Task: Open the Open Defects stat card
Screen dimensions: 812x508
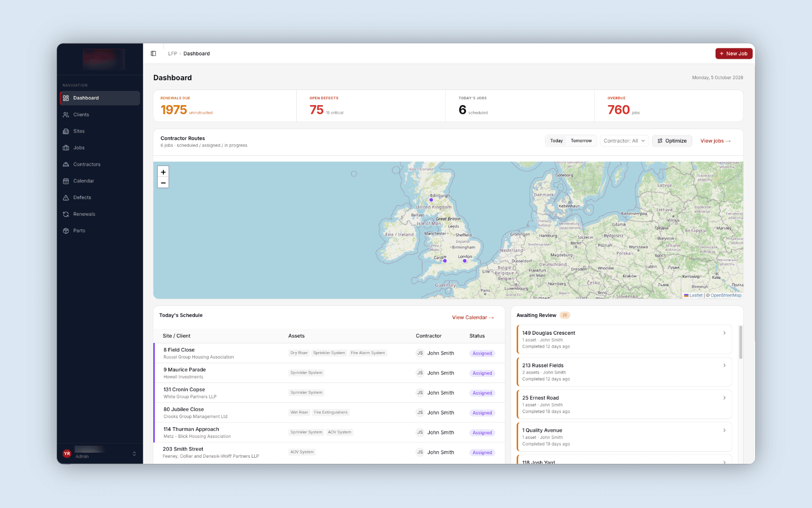Action: pos(371,106)
